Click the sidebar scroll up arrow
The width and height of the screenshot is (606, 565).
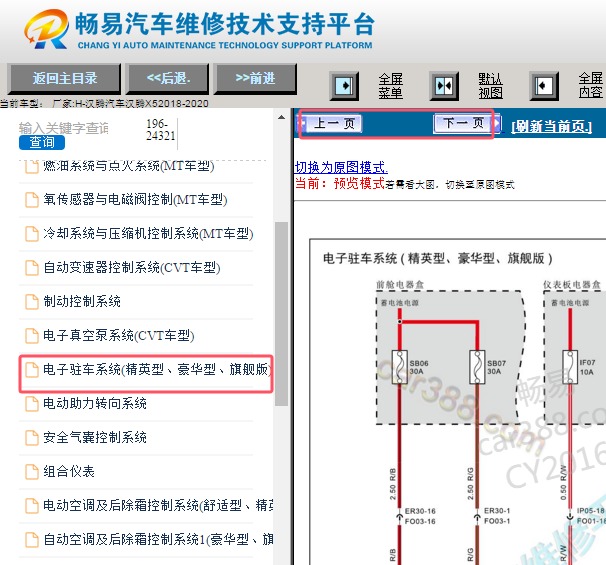tap(281, 117)
